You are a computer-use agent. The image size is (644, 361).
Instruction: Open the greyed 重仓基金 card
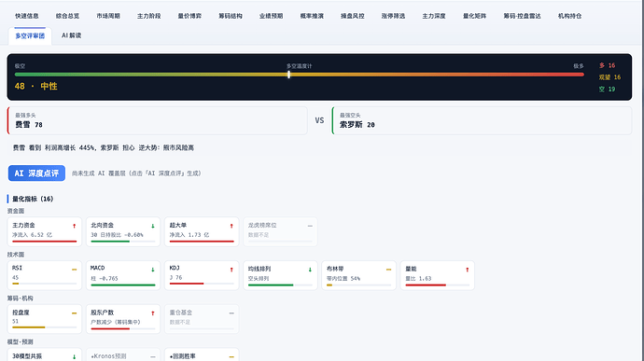(x=202, y=319)
